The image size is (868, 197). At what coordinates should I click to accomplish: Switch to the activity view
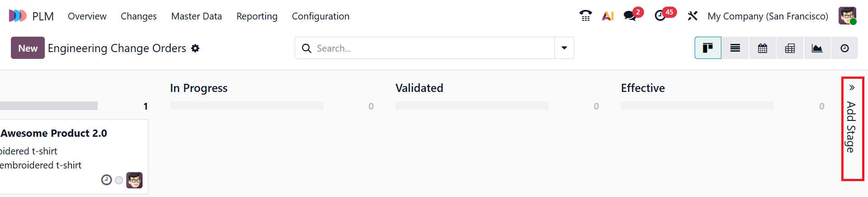pyautogui.click(x=844, y=48)
